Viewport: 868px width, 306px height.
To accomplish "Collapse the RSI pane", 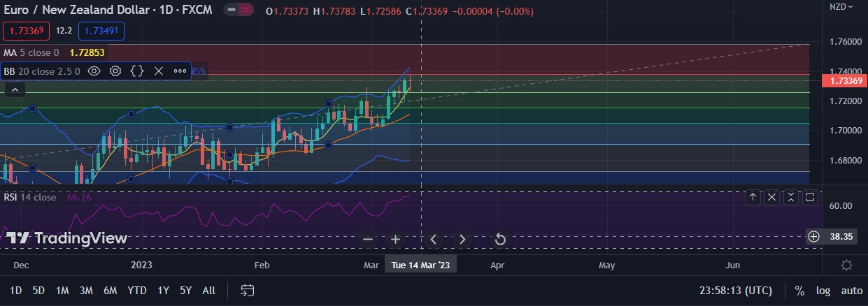I will click(791, 198).
